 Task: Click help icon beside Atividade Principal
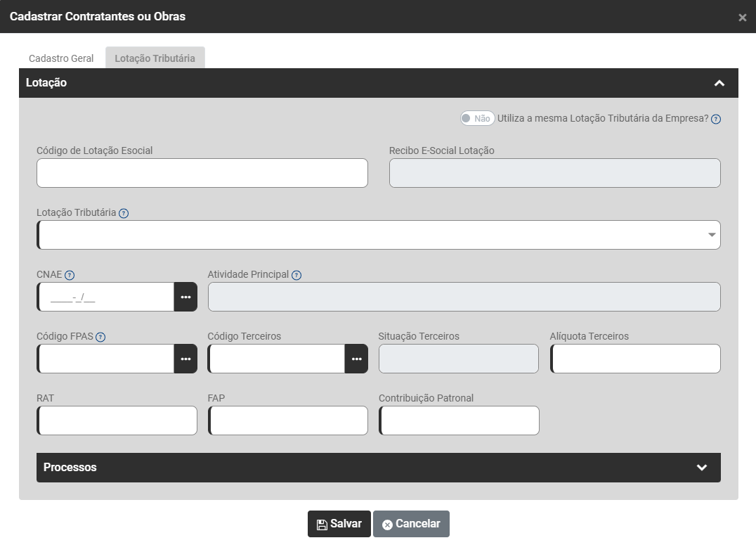pos(296,275)
